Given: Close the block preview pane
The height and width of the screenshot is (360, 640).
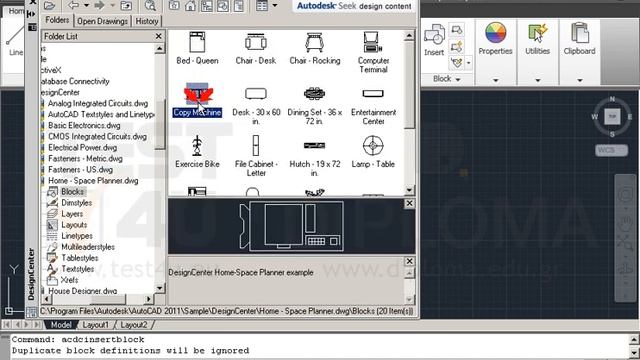Looking at the screenshot, I should pyautogui.click(x=409, y=203).
